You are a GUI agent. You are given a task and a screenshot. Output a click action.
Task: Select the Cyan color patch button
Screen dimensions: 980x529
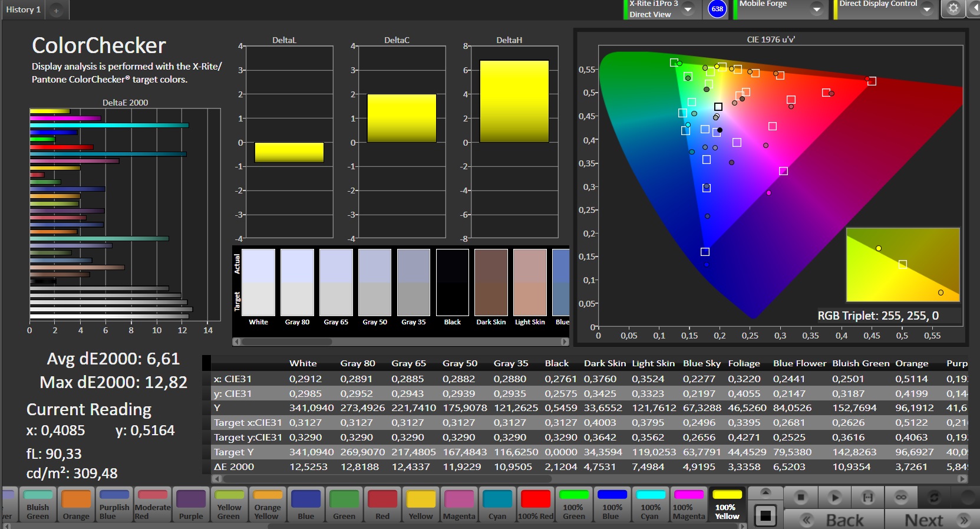[497, 505]
